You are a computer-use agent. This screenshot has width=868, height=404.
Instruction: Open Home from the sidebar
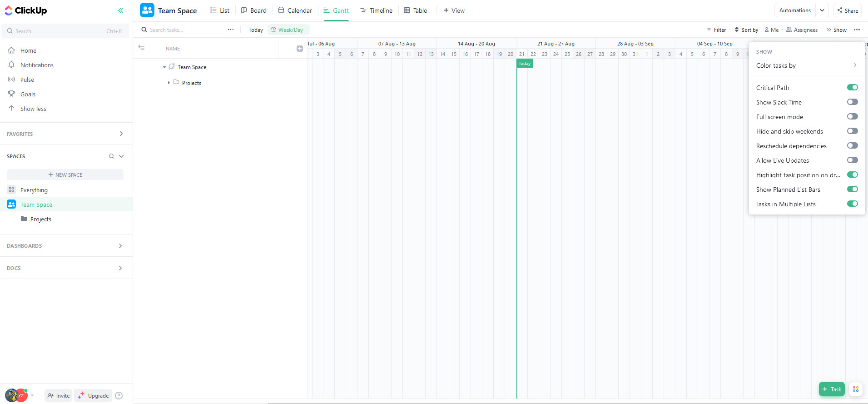click(x=28, y=50)
